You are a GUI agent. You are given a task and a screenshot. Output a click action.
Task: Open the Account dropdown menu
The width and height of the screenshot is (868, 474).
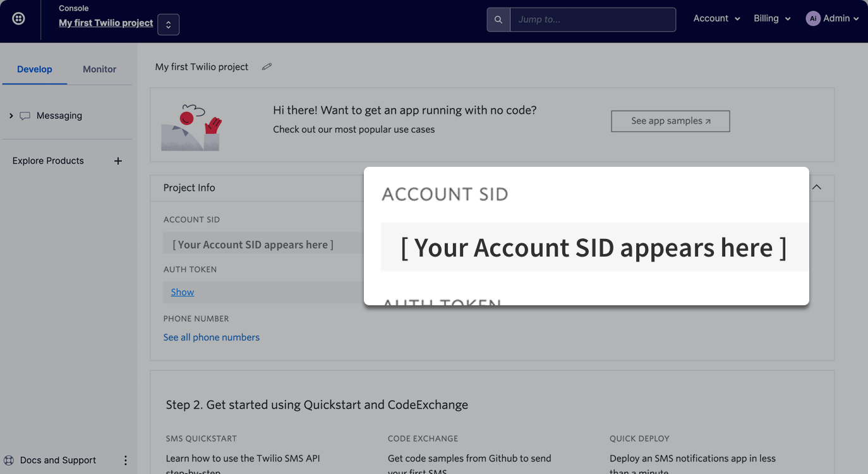point(716,18)
